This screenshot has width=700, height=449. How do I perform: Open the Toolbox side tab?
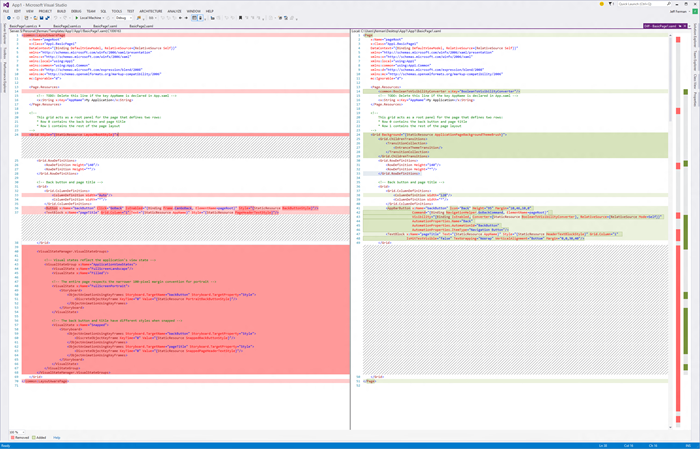coord(4,53)
